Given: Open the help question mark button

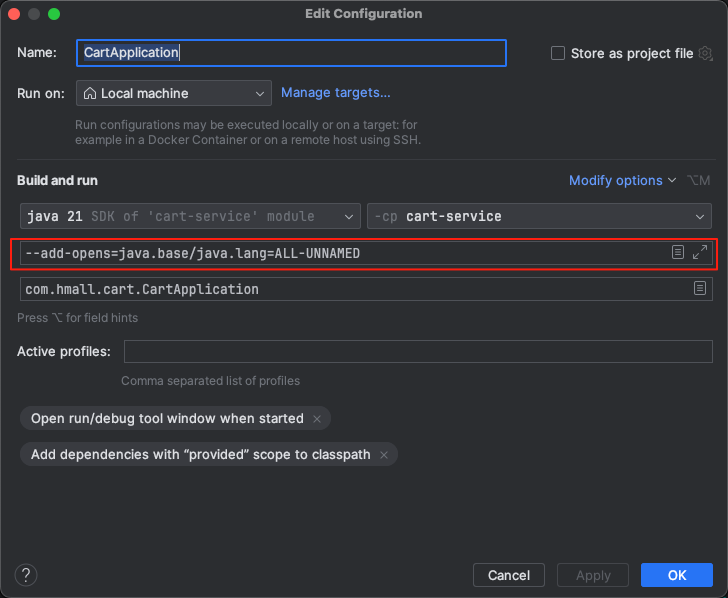Looking at the screenshot, I should (27, 574).
